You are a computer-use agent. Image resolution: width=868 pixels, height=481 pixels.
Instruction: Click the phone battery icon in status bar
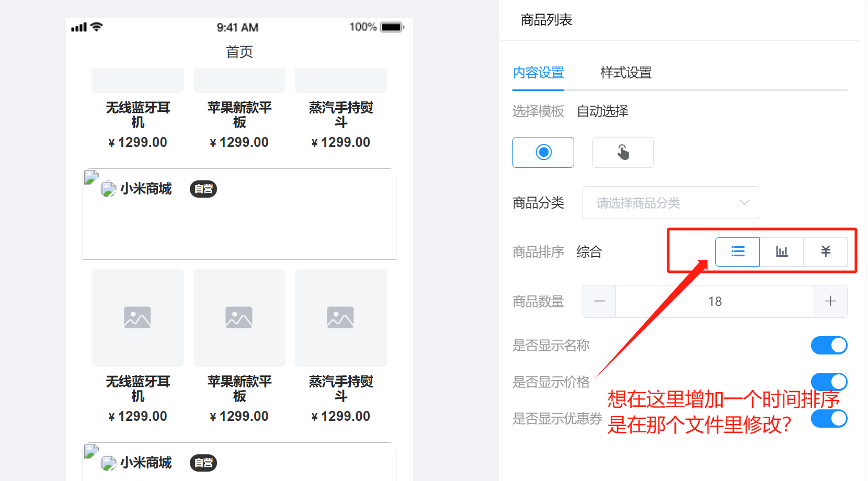click(x=392, y=27)
